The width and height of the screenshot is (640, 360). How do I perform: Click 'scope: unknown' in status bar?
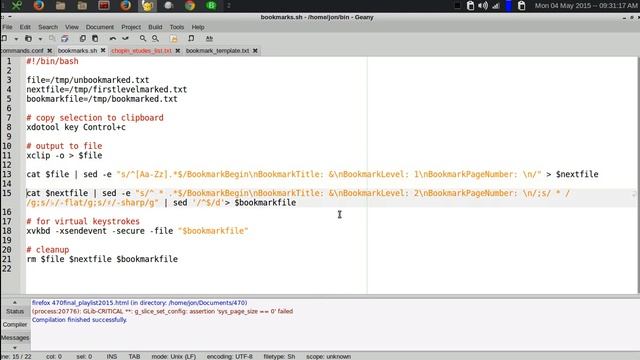[x=329, y=356]
